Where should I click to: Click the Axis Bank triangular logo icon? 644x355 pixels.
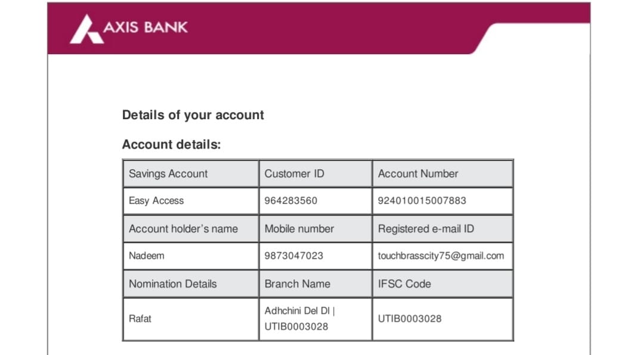coord(86,29)
